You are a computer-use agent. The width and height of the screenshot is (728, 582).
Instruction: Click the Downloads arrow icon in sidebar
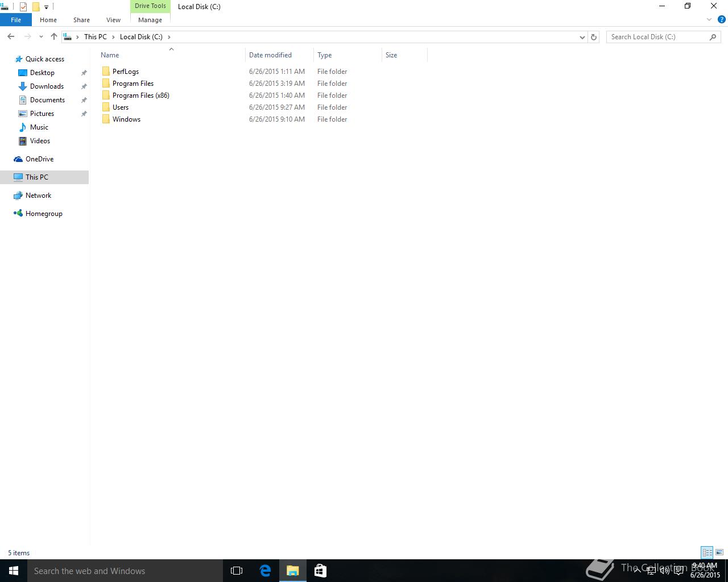(23, 86)
